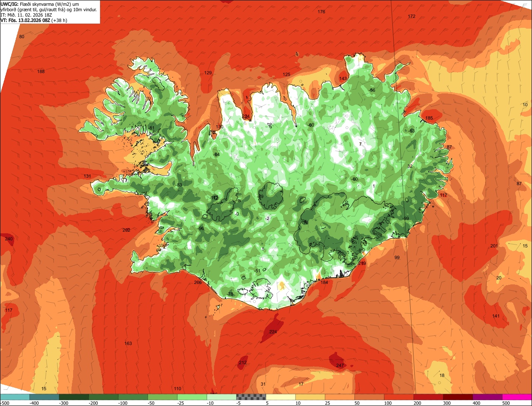Click the map value "32" in east Iceland
This screenshot has width=532, height=406.
[410, 166]
